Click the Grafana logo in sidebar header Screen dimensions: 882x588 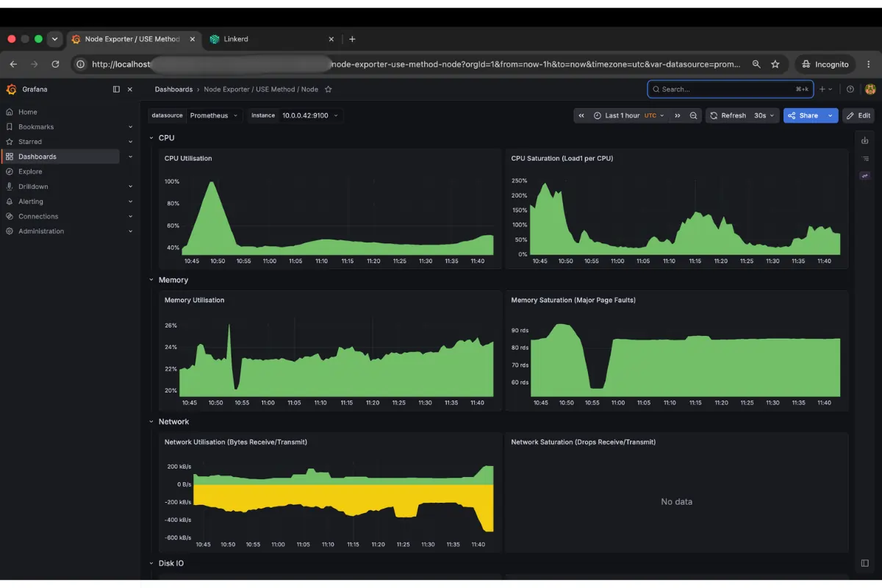tap(11, 90)
